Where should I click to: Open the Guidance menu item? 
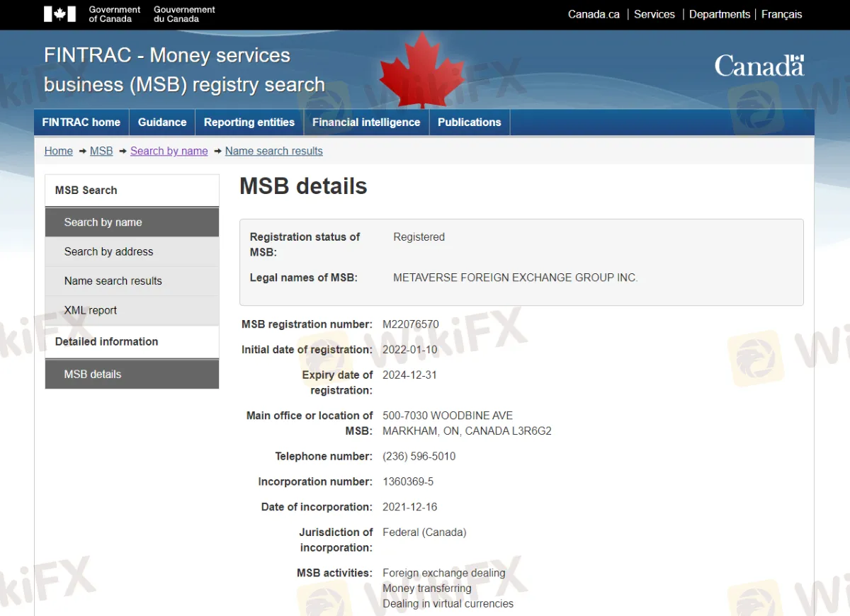tap(162, 122)
